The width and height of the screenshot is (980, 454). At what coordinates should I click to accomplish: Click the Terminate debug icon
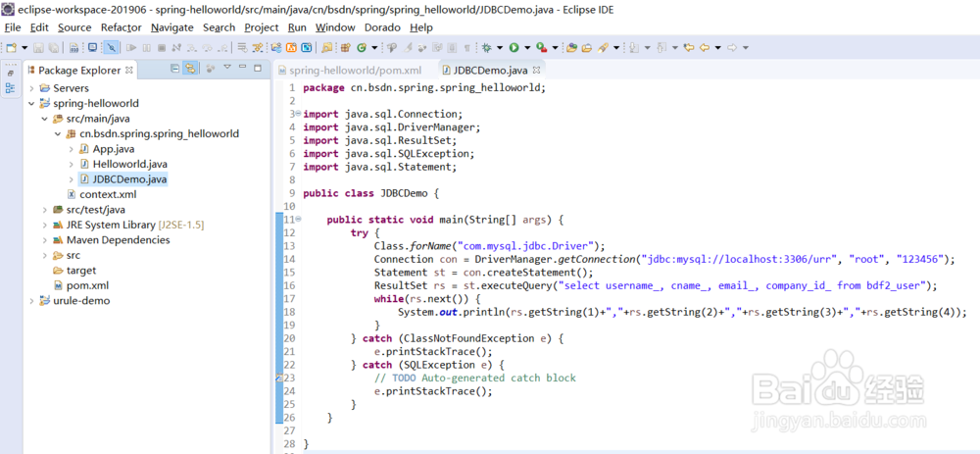coord(162,47)
